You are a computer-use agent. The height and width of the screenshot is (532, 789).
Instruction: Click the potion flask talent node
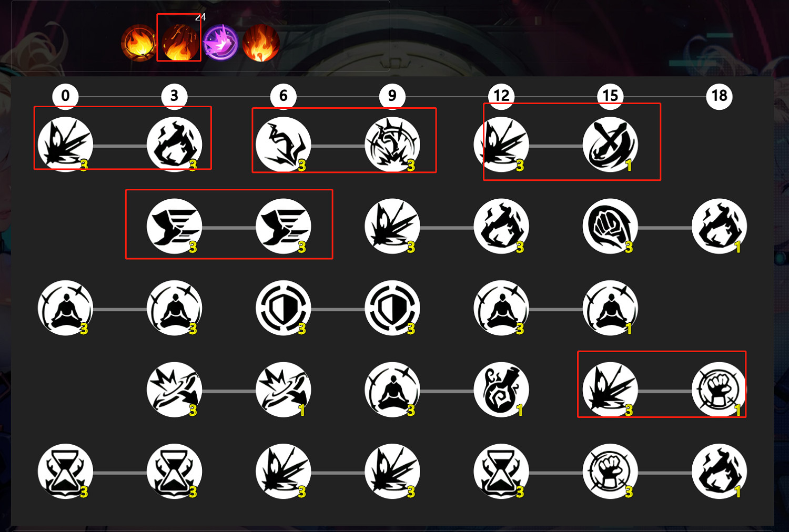pos(501,390)
